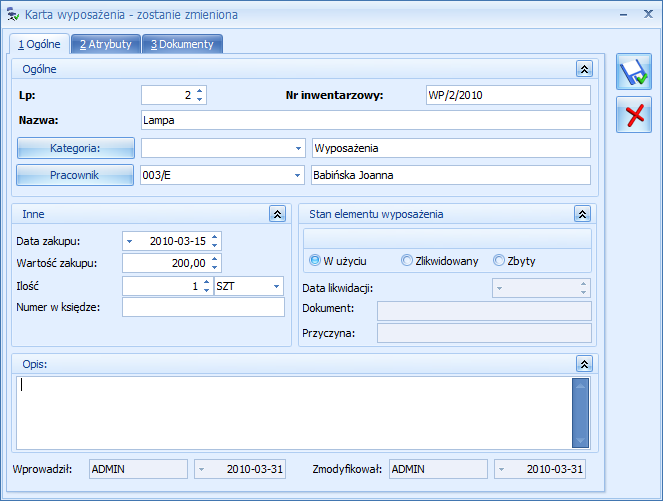This screenshot has height=501, width=663.
Task: Click inside the Opis text area
Action: (x=294, y=413)
